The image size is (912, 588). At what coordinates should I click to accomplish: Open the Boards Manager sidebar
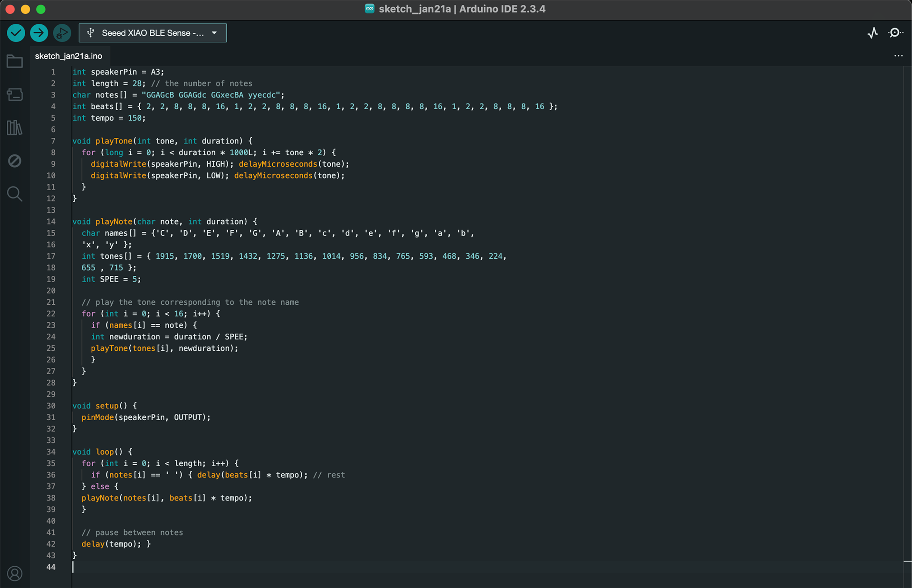(14, 94)
